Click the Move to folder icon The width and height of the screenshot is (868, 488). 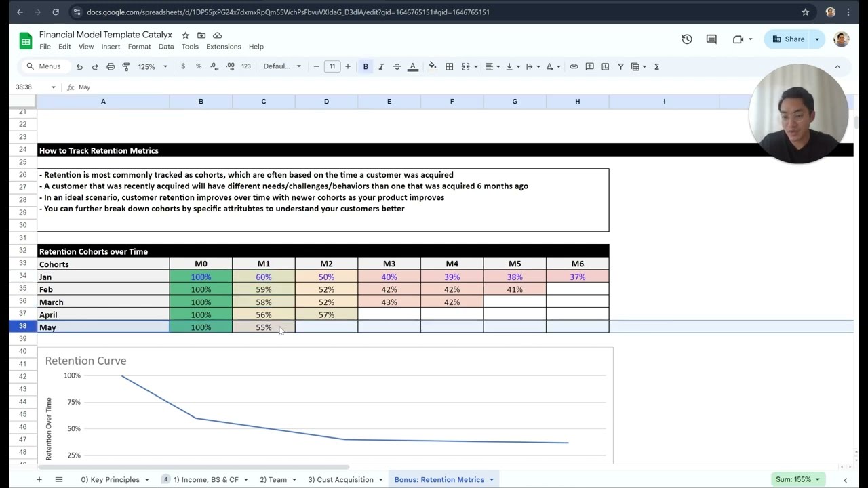point(201,35)
